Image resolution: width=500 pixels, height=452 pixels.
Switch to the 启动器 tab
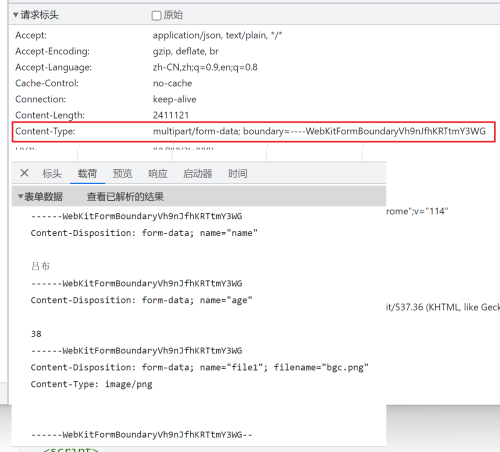click(198, 173)
